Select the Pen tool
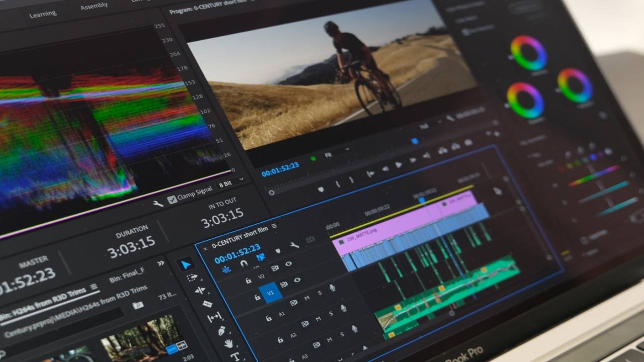 point(221,331)
